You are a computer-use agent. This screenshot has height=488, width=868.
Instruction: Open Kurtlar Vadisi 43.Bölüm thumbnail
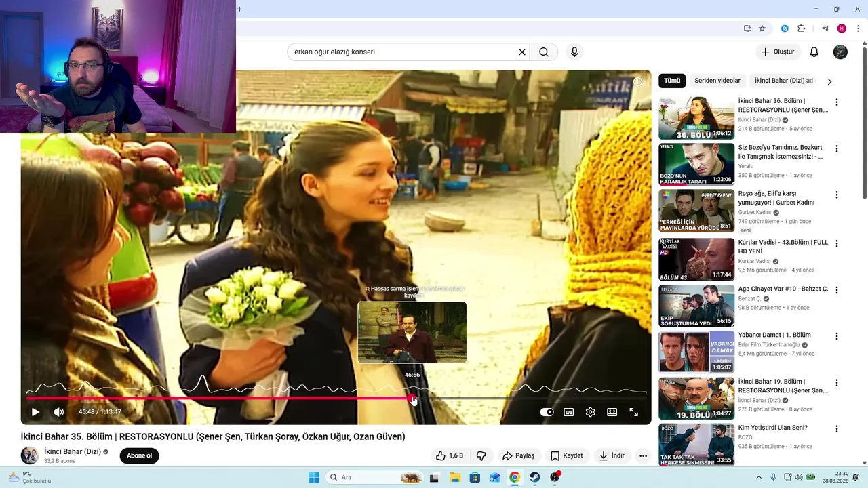pos(696,260)
